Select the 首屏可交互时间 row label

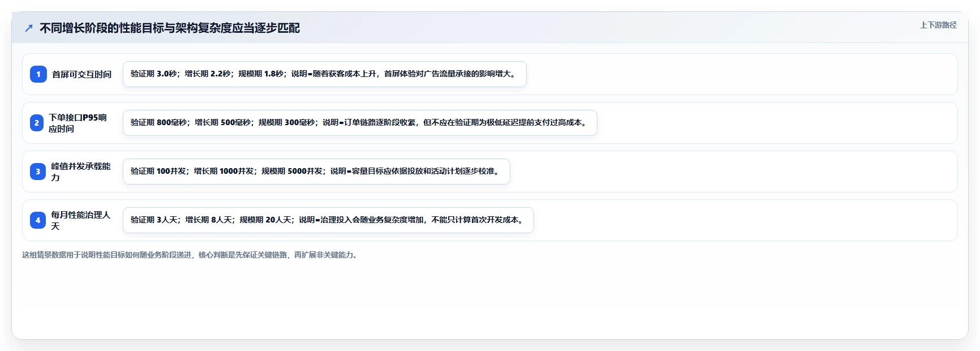pyautogui.click(x=81, y=74)
